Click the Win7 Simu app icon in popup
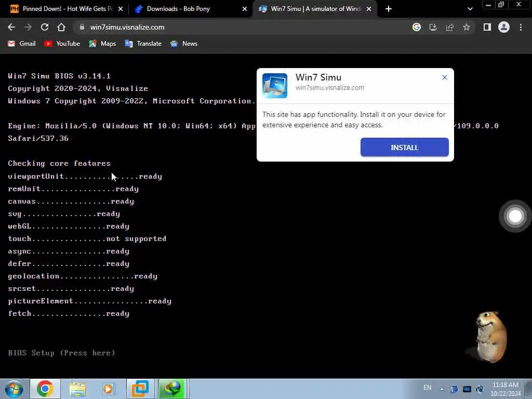This screenshot has width=532, height=399. [275, 86]
